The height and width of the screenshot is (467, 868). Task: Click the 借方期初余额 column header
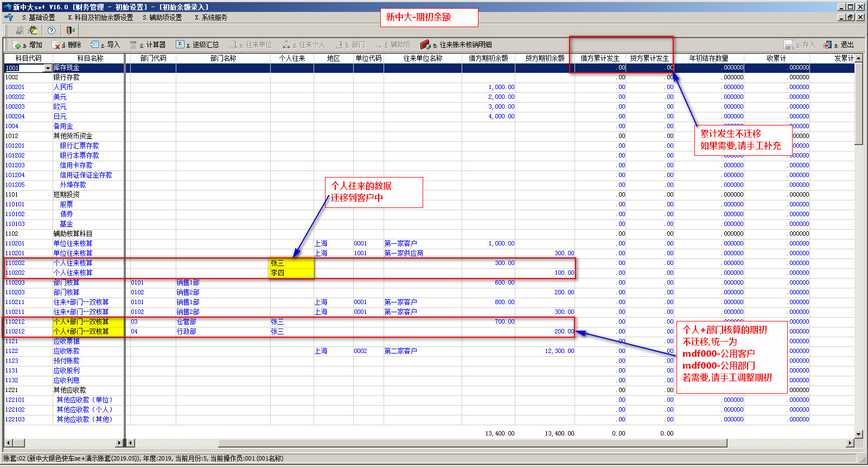(488, 58)
